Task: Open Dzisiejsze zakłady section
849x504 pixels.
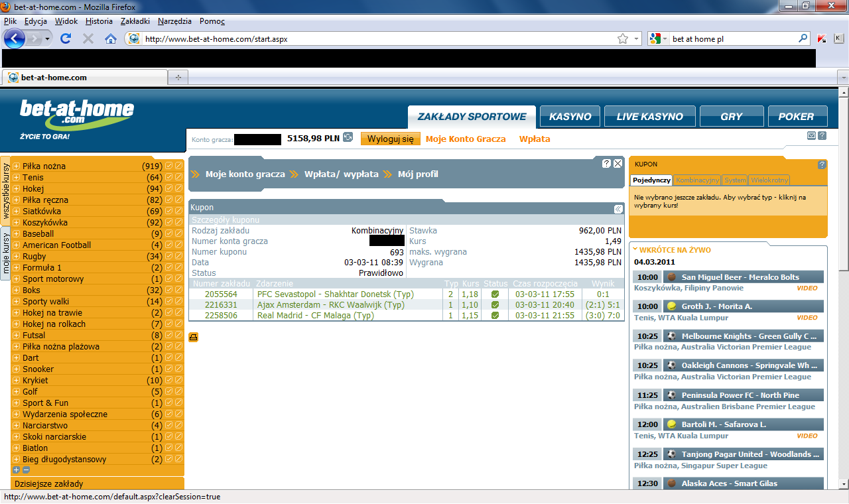Action: click(x=98, y=484)
